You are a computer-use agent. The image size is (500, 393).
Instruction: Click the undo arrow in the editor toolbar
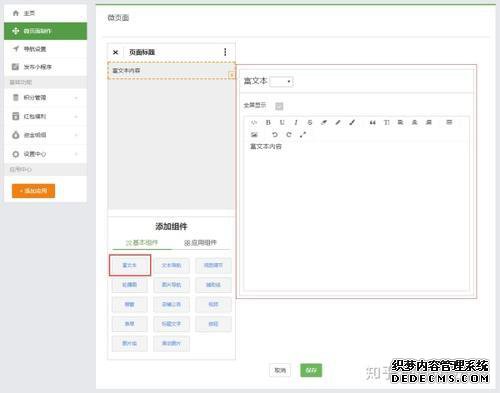click(275, 135)
